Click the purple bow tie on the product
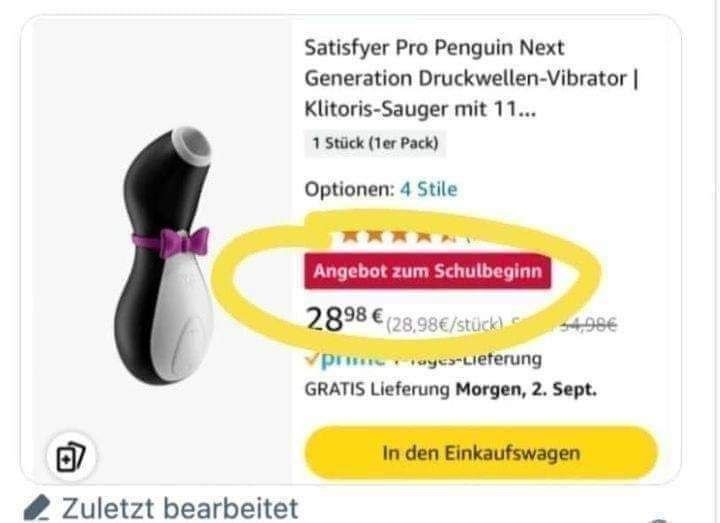Screen dimensions: 720x523 (x=185, y=242)
